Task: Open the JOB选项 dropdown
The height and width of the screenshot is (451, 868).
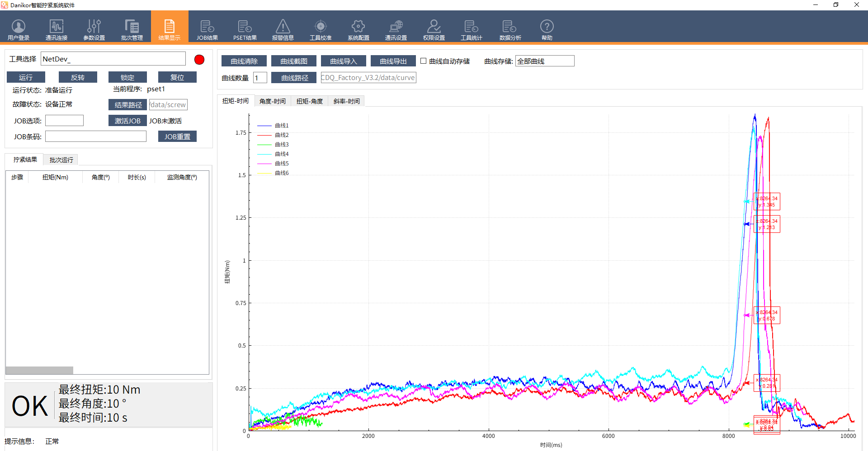Action: coord(64,121)
